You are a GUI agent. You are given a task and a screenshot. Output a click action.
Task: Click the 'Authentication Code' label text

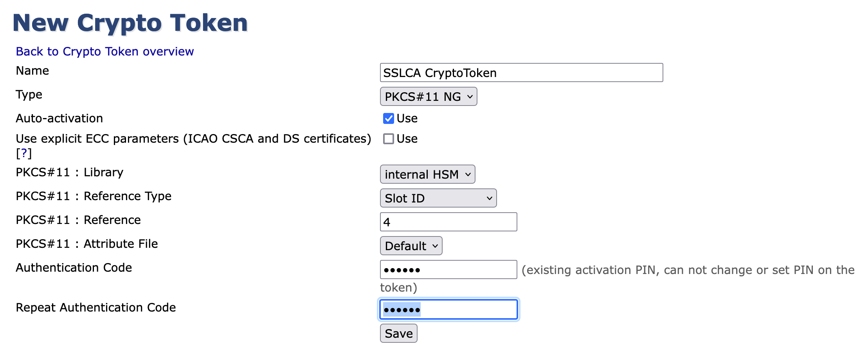click(74, 268)
